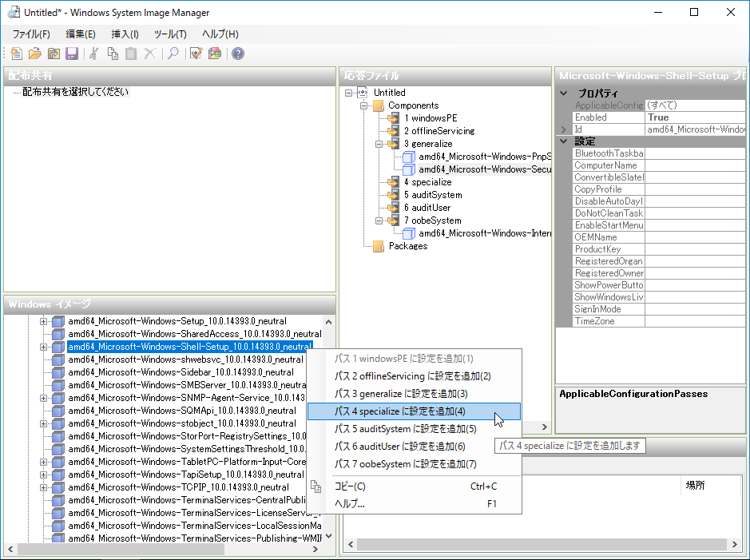The width and height of the screenshot is (750, 560).
Task: Expand the Microsoft-Windows-Setup component node
Action: pyautogui.click(x=43, y=321)
